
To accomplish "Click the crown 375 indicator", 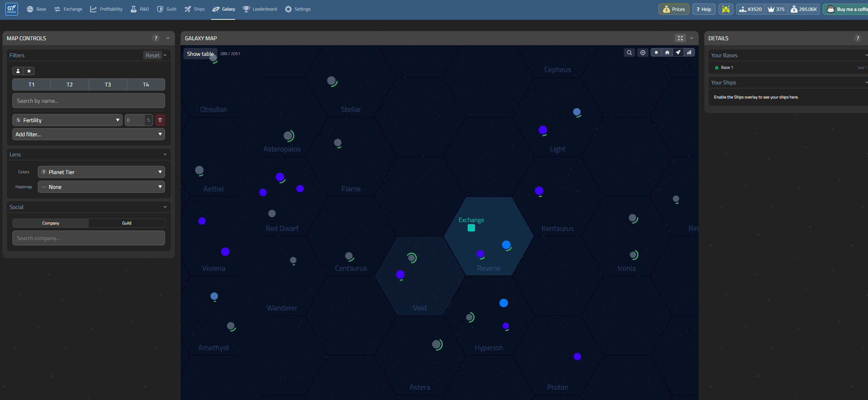I will click(776, 9).
